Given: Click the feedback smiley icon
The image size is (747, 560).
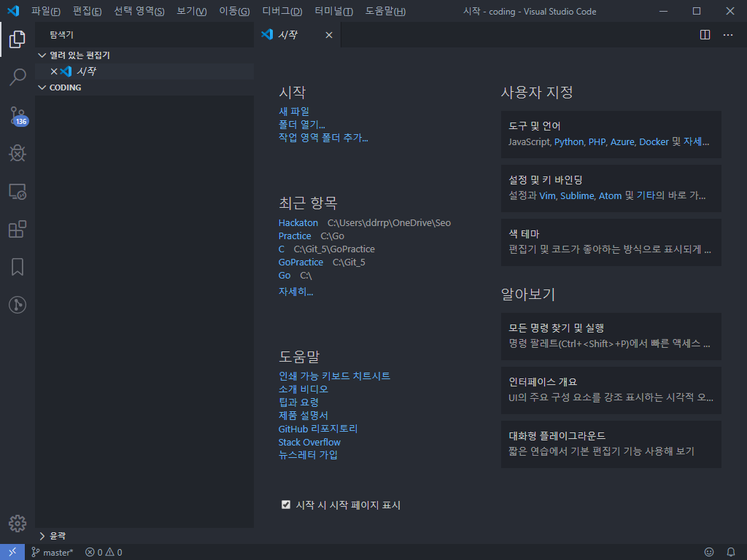Looking at the screenshot, I should [x=709, y=552].
